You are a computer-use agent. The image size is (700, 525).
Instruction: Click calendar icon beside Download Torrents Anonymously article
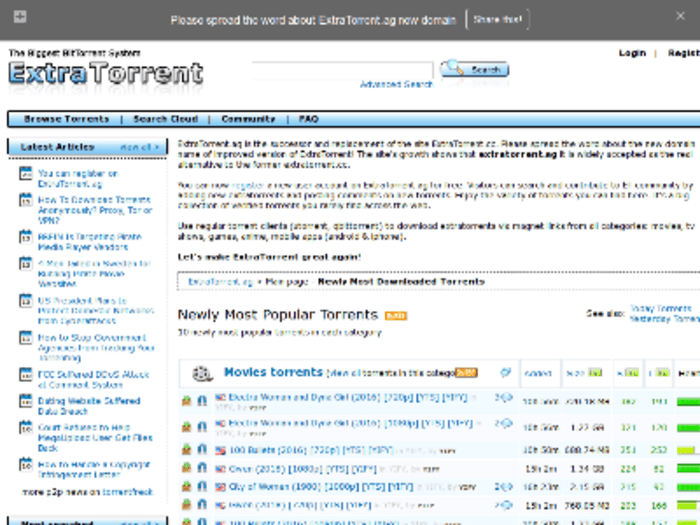click(26, 200)
